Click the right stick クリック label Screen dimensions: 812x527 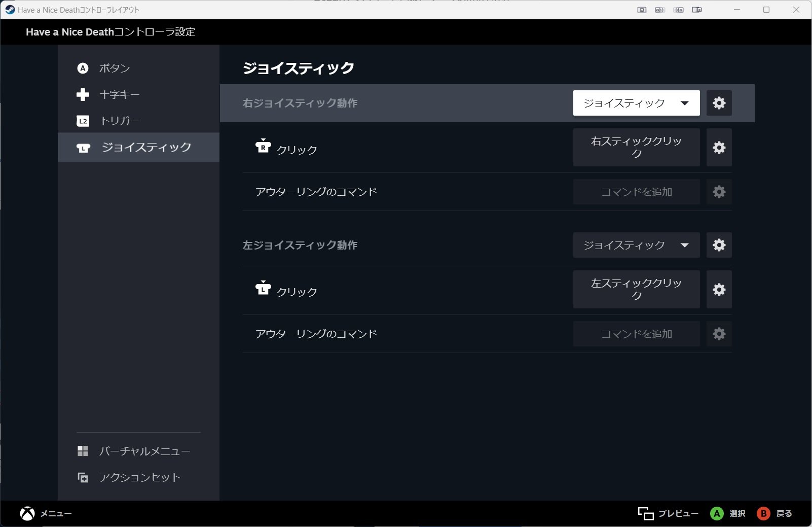tap(297, 150)
